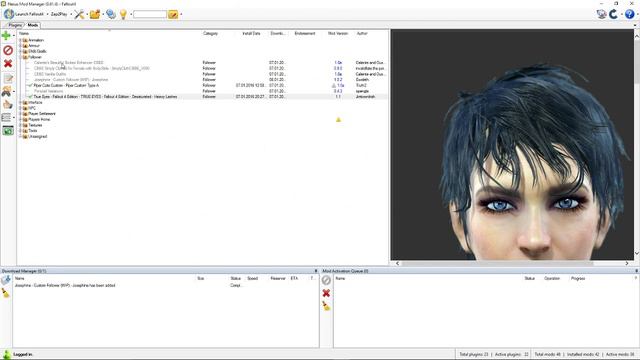
Task: Click the red circle deactivate mod icon
Action: point(8,50)
